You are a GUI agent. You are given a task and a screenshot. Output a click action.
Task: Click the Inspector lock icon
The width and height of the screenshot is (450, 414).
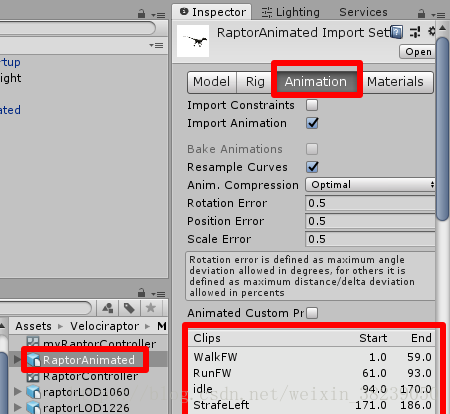click(x=421, y=14)
